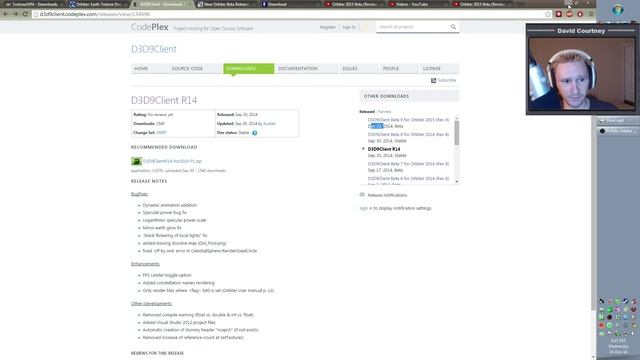
Task: Reload the page with the refresh icon
Action: tap(25, 14)
